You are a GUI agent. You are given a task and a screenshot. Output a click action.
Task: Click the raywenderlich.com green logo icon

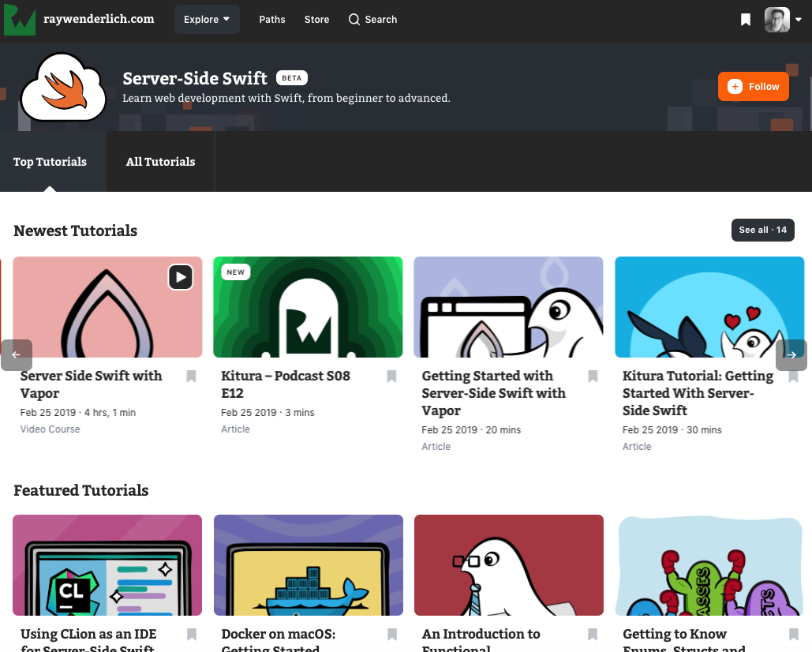19,19
